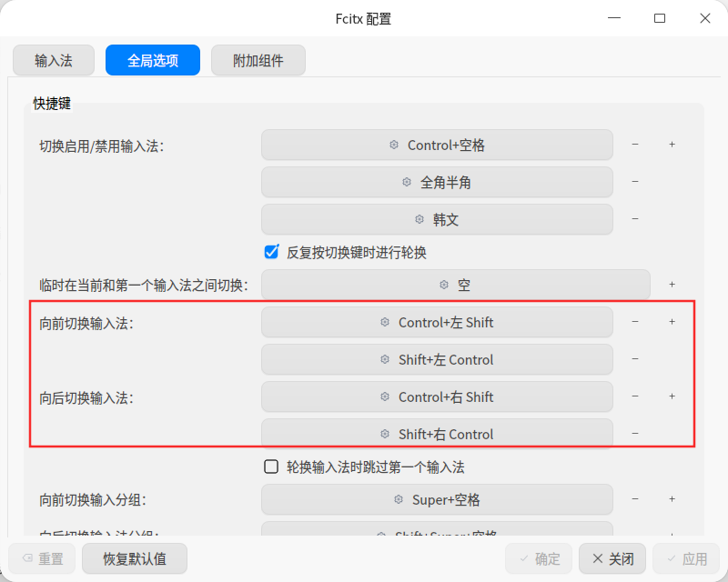Remove the 全角半角 shortcut entry
728x582 pixels.
(634, 182)
